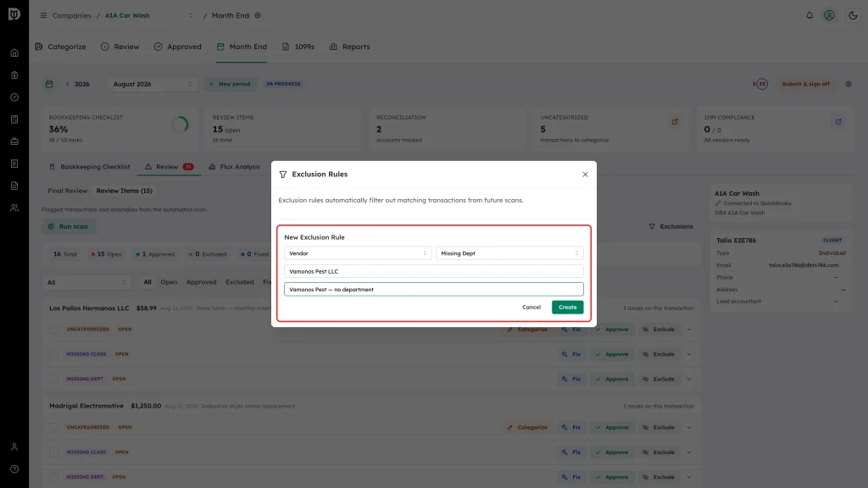Tick the Madrigal Electromotive Missing Dept checkbox

53,477
